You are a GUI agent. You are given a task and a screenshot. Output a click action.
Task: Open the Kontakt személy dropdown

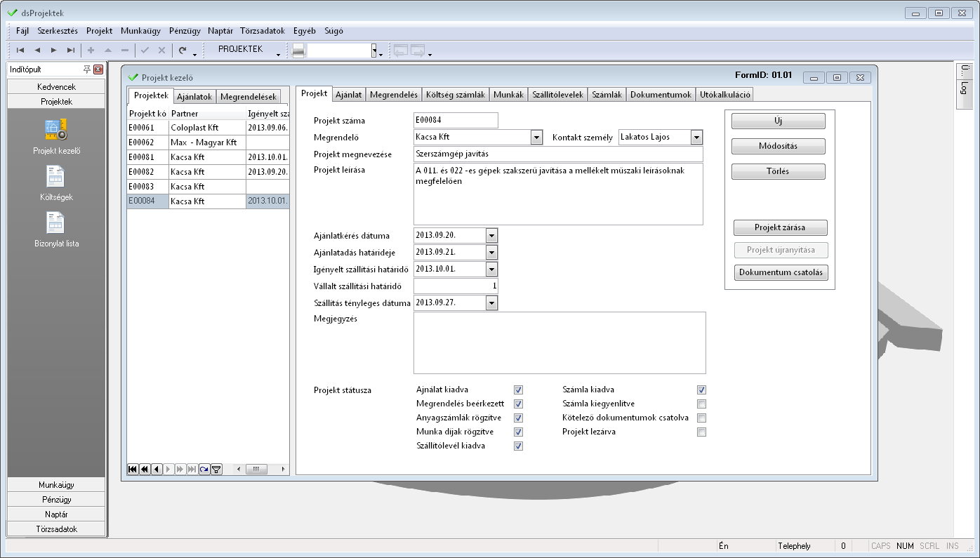click(x=696, y=137)
